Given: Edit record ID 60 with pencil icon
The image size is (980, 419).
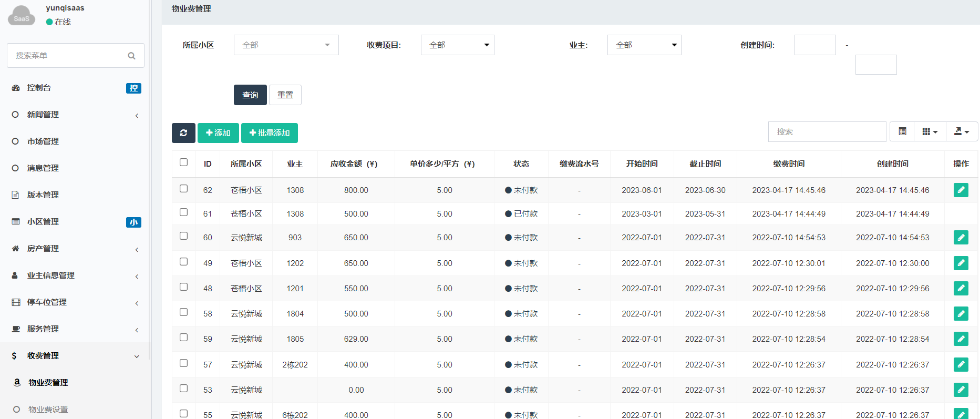Looking at the screenshot, I should [961, 238].
